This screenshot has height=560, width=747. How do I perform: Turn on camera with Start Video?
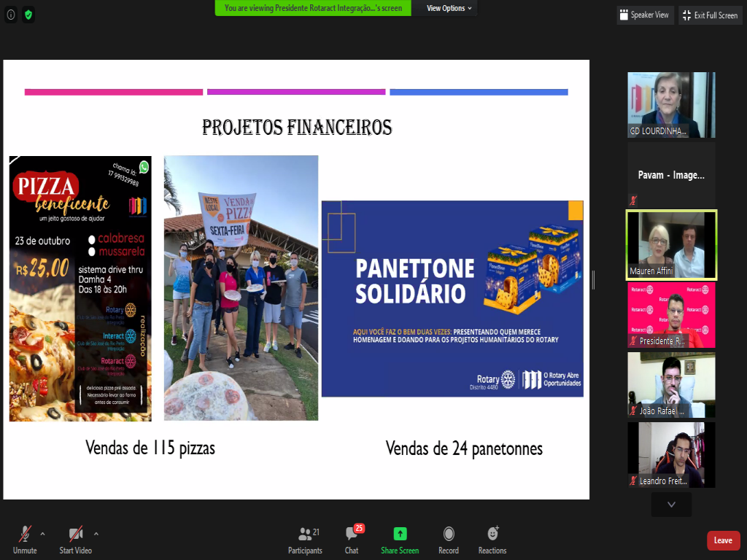click(75, 540)
